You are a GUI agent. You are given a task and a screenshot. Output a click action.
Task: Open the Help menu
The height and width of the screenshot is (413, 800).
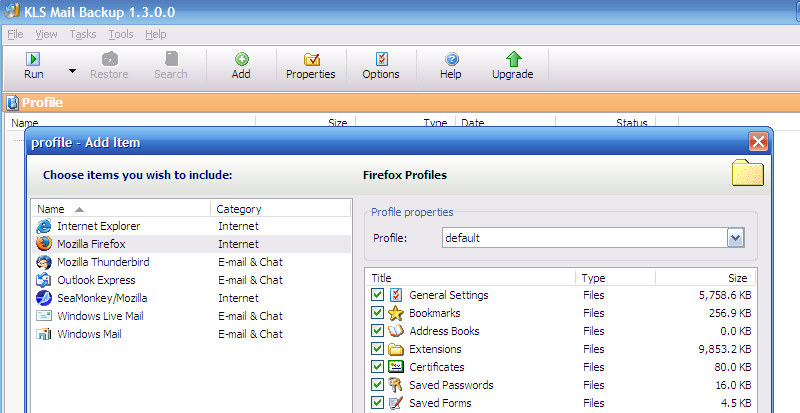(x=156, y=34)
